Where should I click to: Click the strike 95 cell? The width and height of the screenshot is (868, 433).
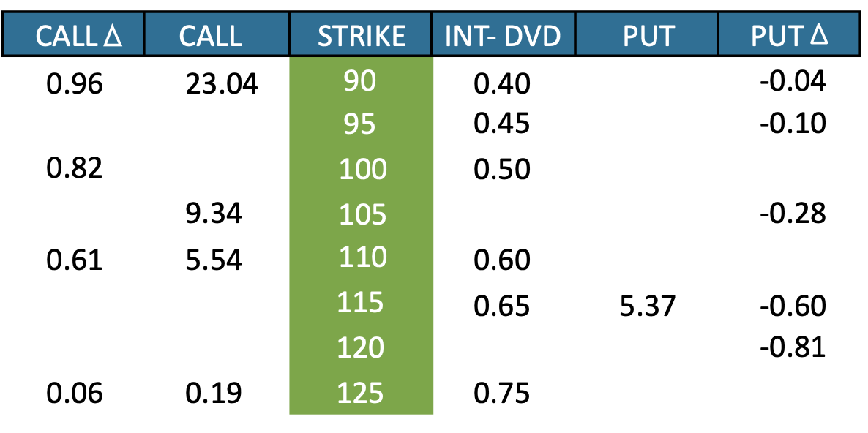361,124
